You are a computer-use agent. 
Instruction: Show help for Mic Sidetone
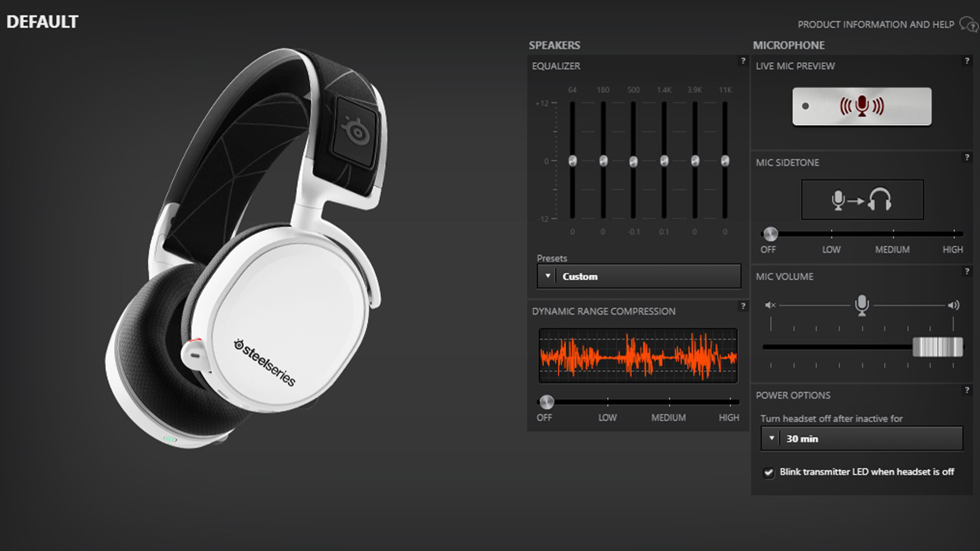pyautogui.click(x=967, y=157)
